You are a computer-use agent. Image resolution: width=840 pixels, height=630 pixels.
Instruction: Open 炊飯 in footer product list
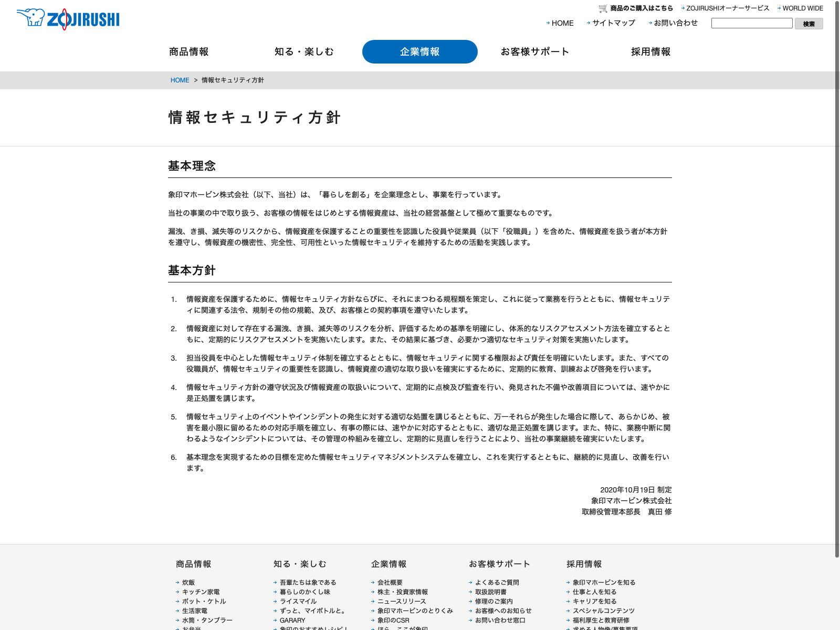pos(188,582)
